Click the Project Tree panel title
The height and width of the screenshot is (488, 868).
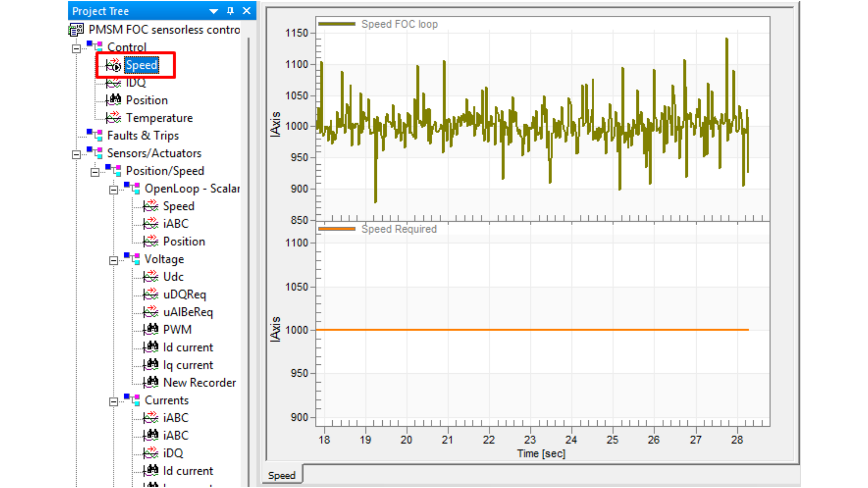[100, 11]
